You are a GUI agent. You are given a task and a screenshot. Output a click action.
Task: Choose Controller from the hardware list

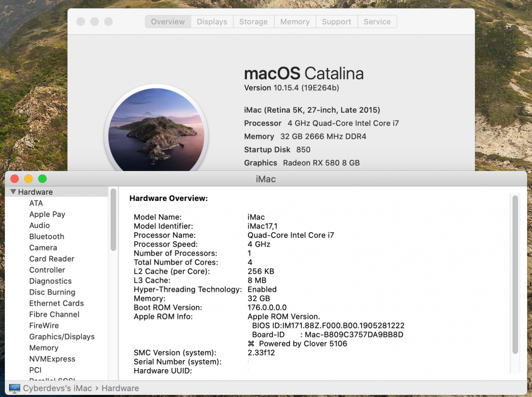pos(47,270)
